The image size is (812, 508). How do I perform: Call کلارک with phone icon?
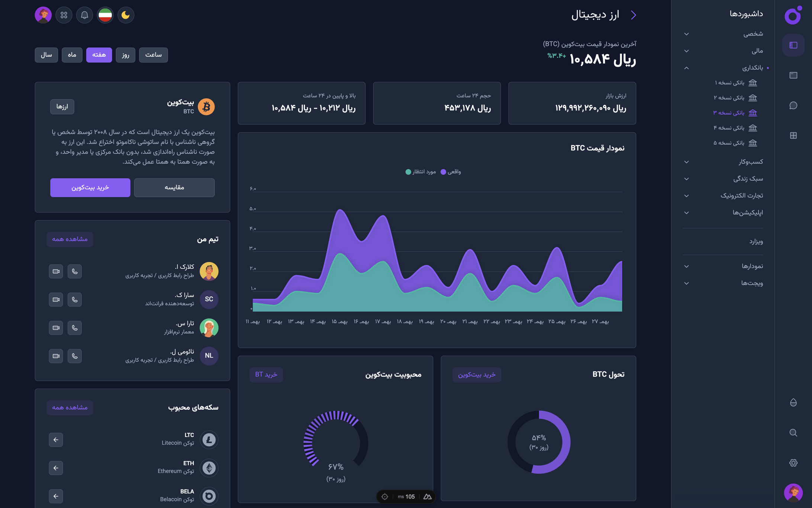tap(75, 271)
